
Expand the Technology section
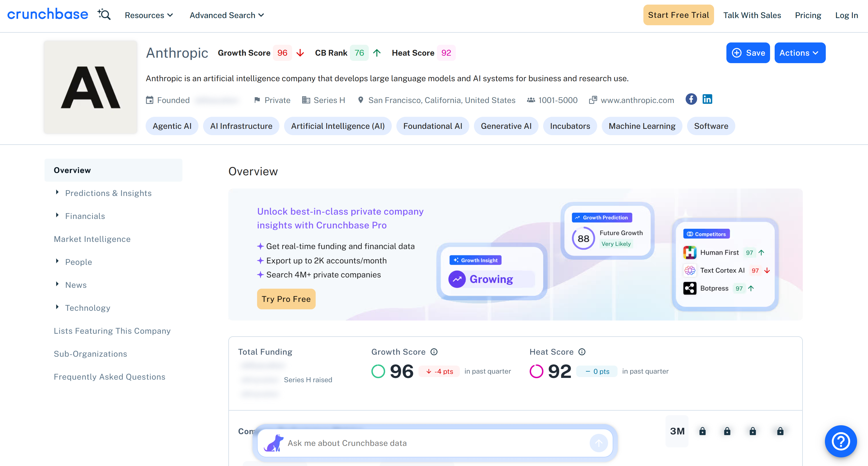57,307
